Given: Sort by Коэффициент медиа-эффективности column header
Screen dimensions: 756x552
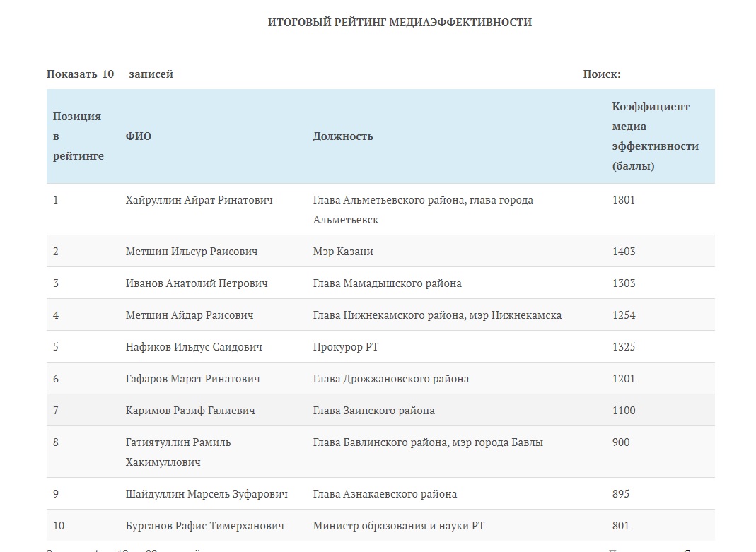Looking at the screenshot, I should (x=655, y=136).
